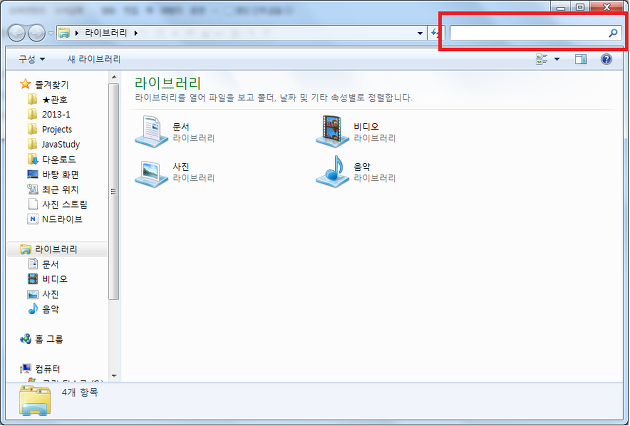This screenshot has width=630, height=426.
Task: Click the 비디오 label in main pane
Action: pos(366,127)
